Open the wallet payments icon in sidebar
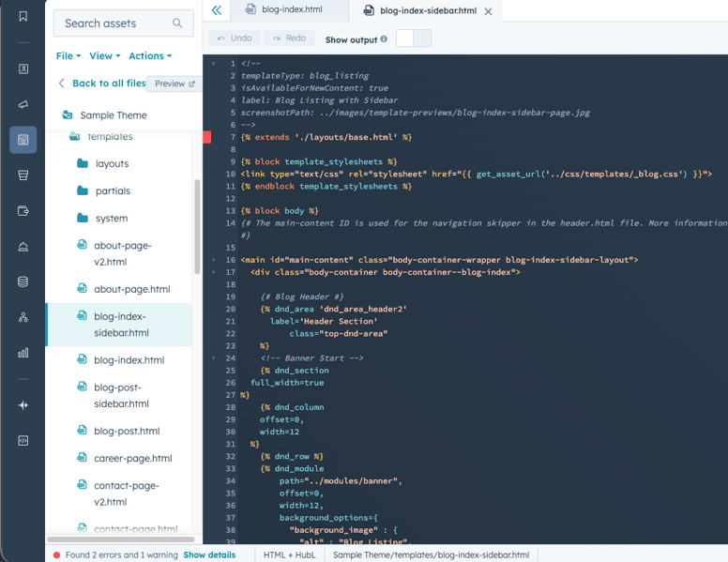The image size is (728, 562). [23, 211]
